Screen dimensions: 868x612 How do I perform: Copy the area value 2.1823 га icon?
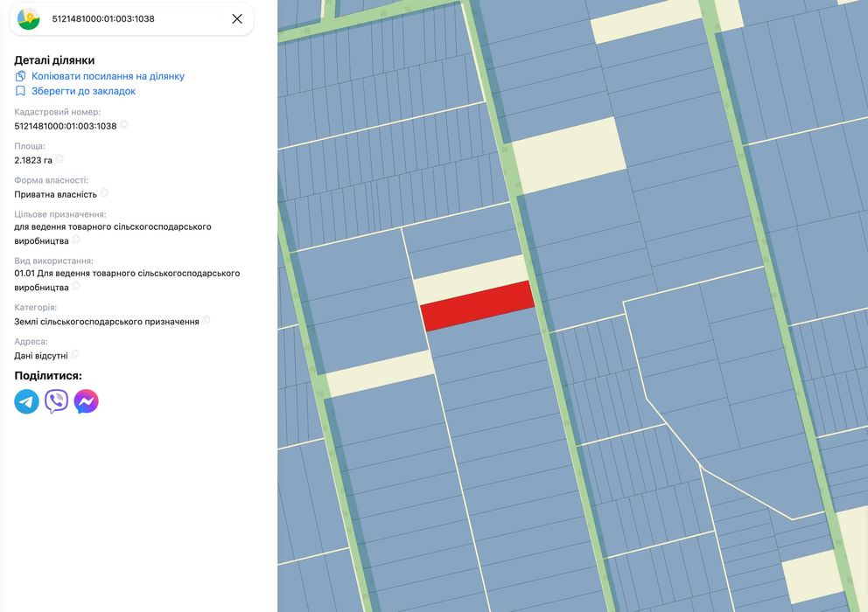tap(59, 159)
